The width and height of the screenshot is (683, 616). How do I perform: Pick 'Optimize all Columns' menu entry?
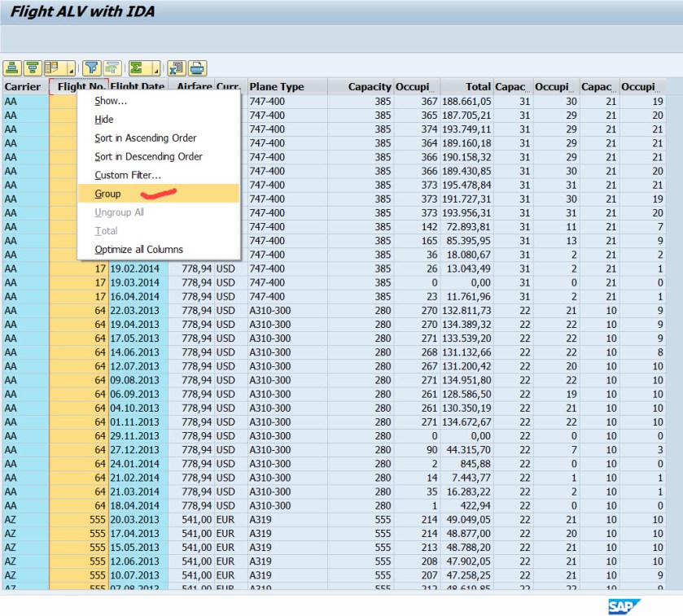click(x=138, y=249)
